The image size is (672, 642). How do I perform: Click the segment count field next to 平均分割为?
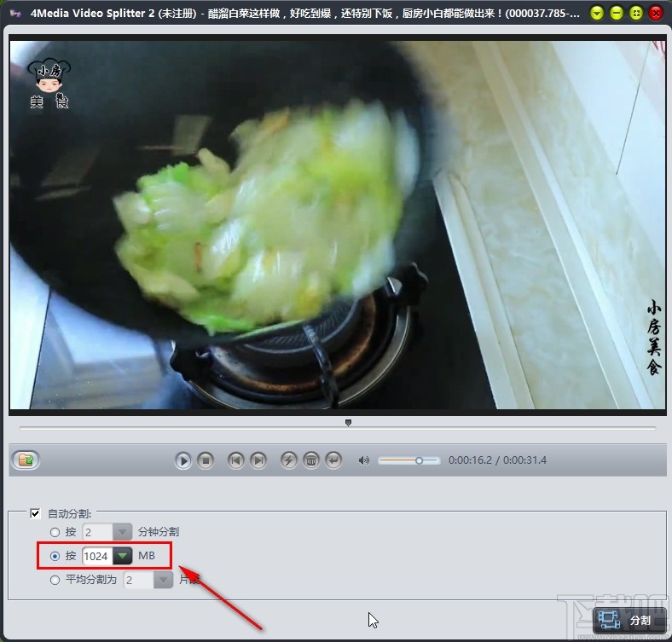(138, 581)
